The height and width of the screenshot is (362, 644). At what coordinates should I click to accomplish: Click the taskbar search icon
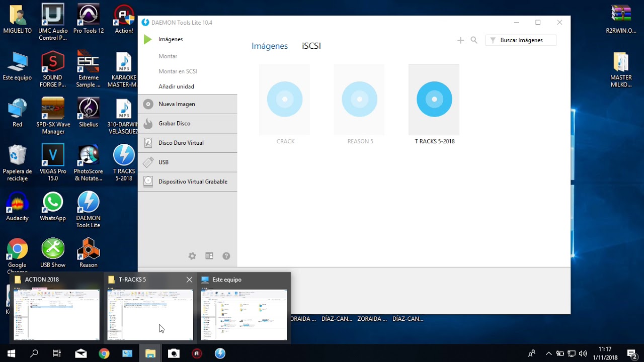[x=34, y=353]
